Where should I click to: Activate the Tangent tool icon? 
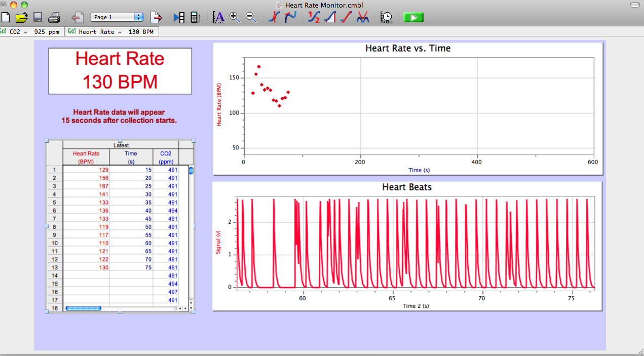[x=290, y=18]
